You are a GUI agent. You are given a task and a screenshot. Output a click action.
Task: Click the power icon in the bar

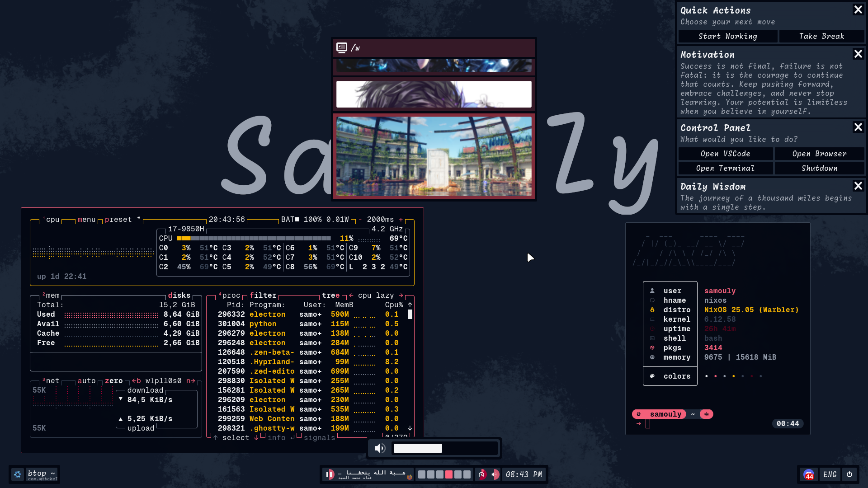click(x=849, y=474)
